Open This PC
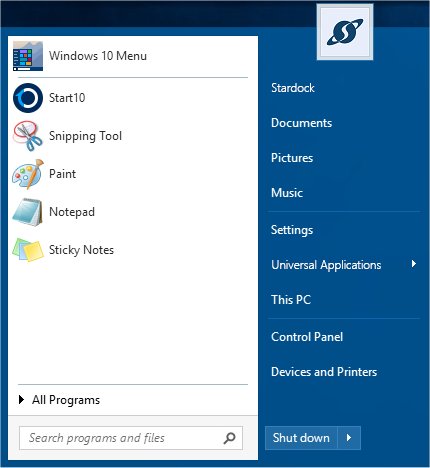 click(291, 300)
